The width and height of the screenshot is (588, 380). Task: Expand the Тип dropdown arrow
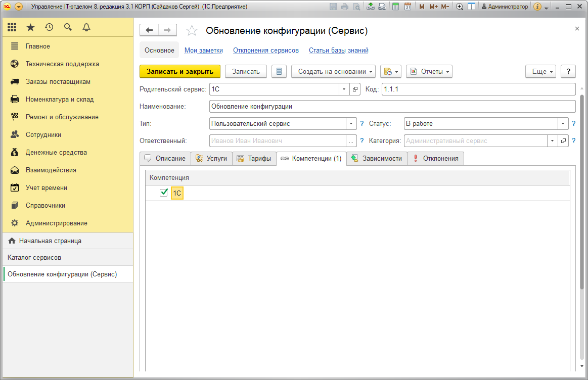351,123
